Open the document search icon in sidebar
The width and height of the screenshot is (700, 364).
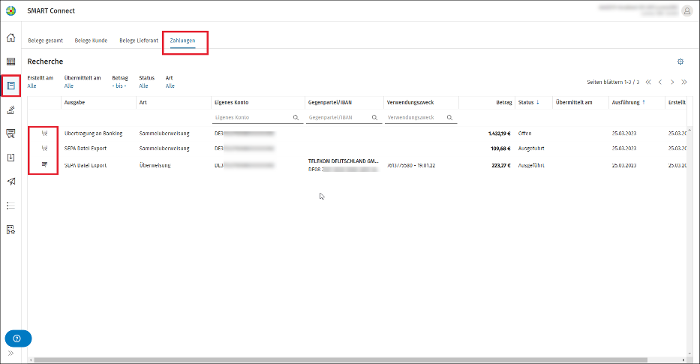[11, 134]
